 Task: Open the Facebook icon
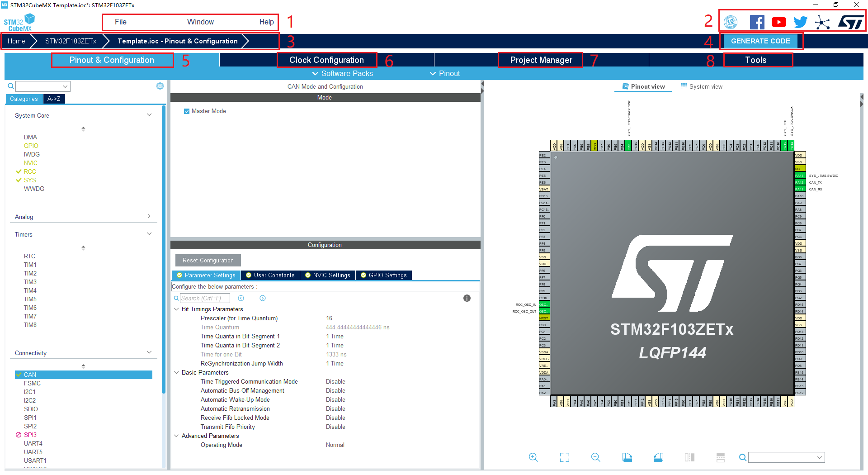click(757, 22)
